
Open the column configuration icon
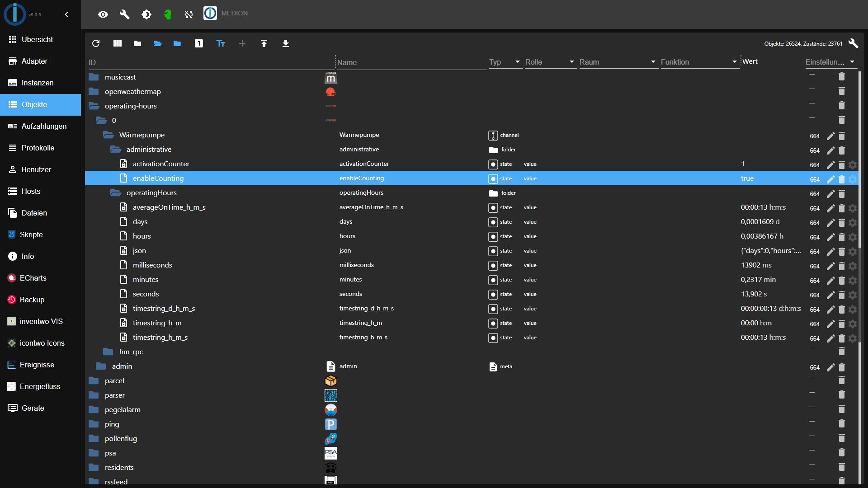(x=118, y=43)
